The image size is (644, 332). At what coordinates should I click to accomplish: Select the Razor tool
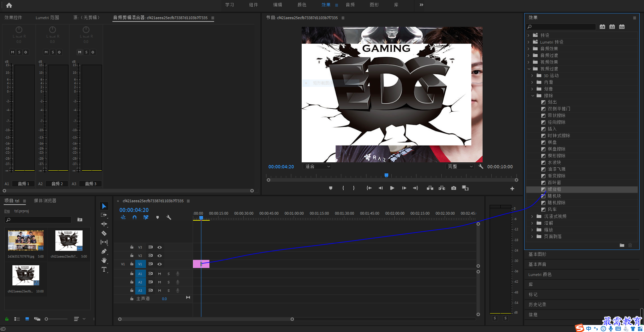click(x=104, y=233)
